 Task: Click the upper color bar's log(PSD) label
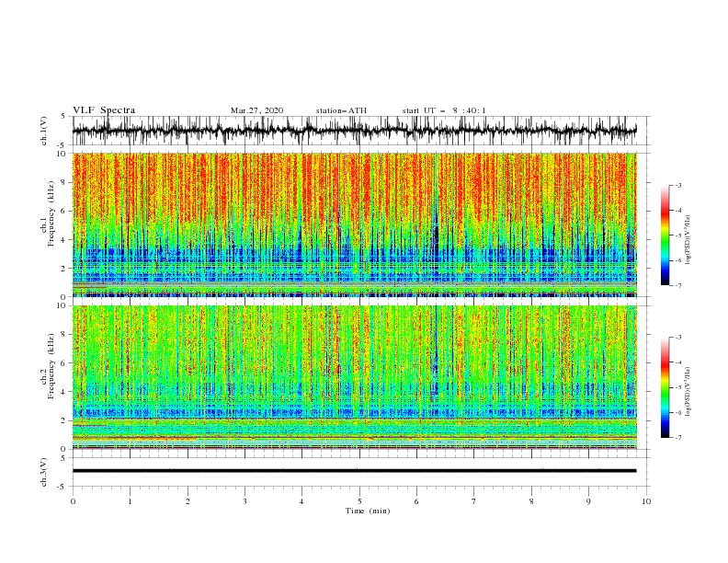[688, 240]
